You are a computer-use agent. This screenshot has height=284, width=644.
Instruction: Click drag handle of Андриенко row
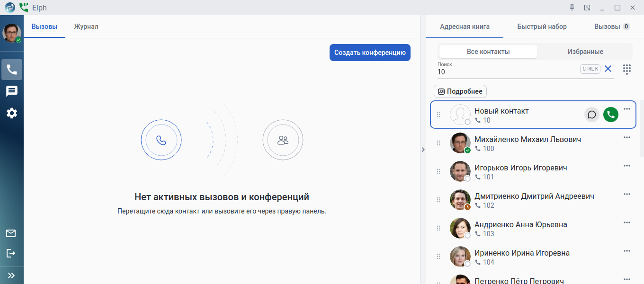click(x=438, y=228)
